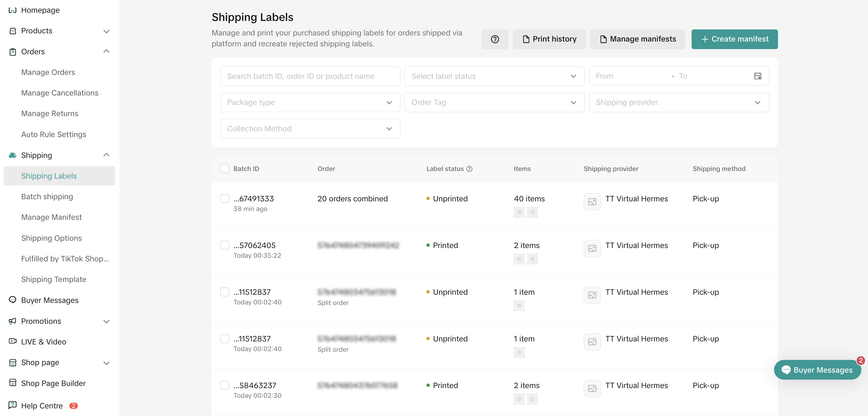The height and width of the screenshot is (416, 868).
Task: Click the batch ID search field
Action: click(310, 76)
